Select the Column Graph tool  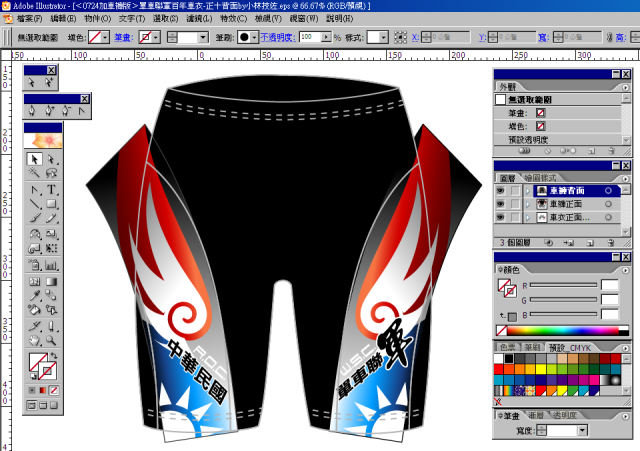click(x=51, y=265)
